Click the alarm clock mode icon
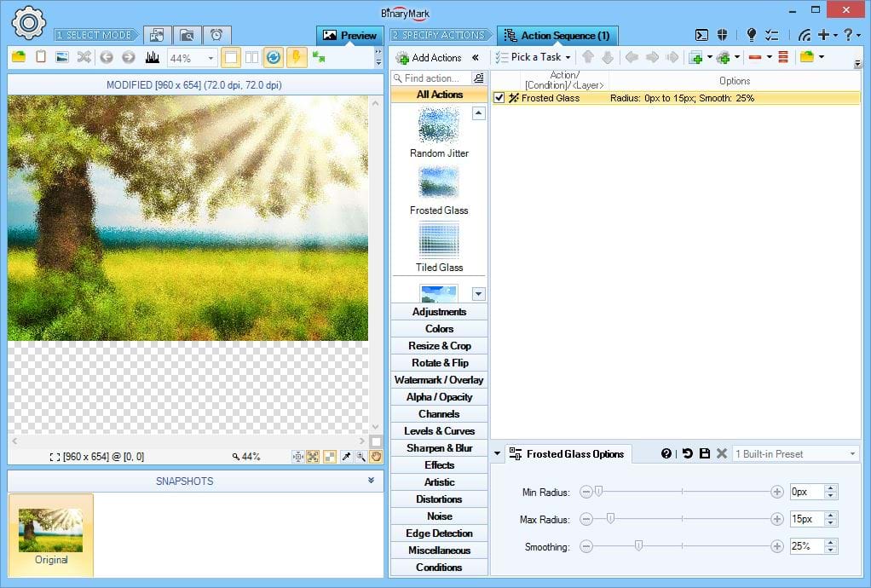The image size is (871, 588). click(216, 35)
